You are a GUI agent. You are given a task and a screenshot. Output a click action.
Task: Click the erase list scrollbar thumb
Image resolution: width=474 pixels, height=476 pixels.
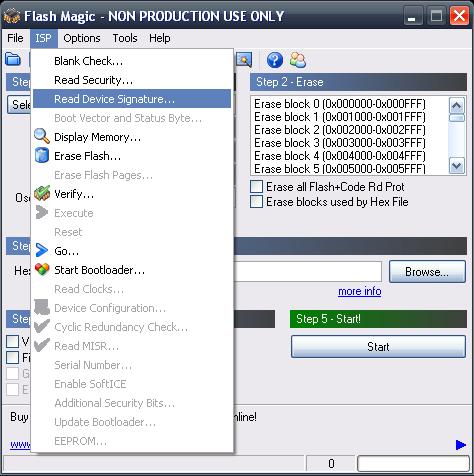coord(456,118)
